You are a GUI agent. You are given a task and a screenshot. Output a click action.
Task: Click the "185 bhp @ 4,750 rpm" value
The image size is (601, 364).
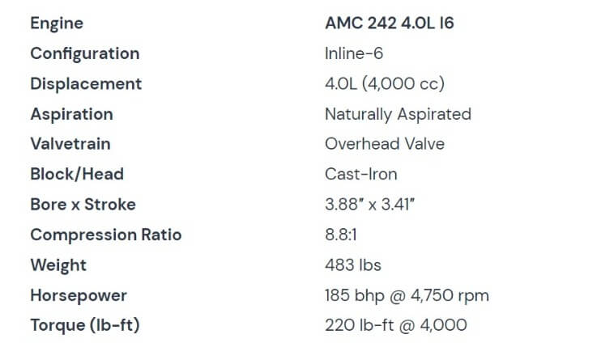pos(407,295)
